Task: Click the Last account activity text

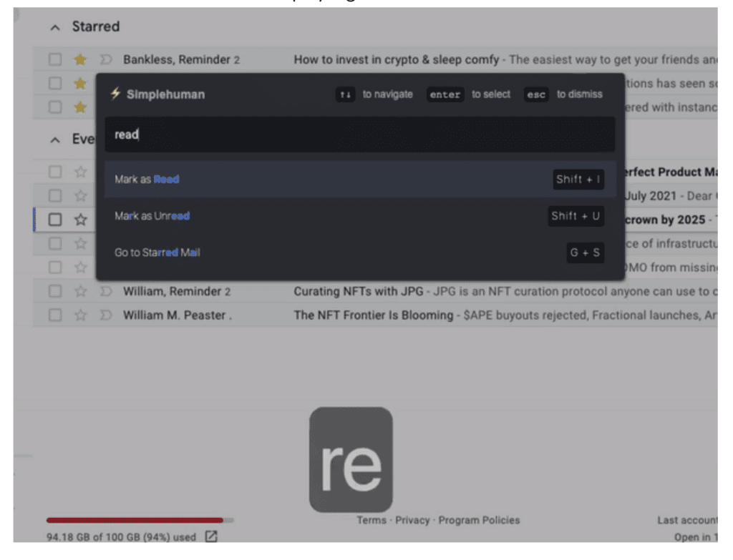Action: point(687,520)
